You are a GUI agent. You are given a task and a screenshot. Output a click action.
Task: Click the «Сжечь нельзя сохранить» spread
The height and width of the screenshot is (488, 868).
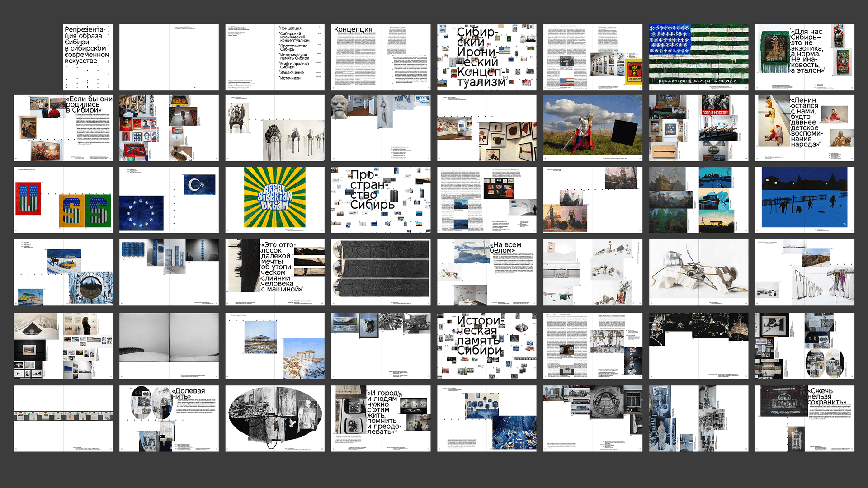pos(804,418)
